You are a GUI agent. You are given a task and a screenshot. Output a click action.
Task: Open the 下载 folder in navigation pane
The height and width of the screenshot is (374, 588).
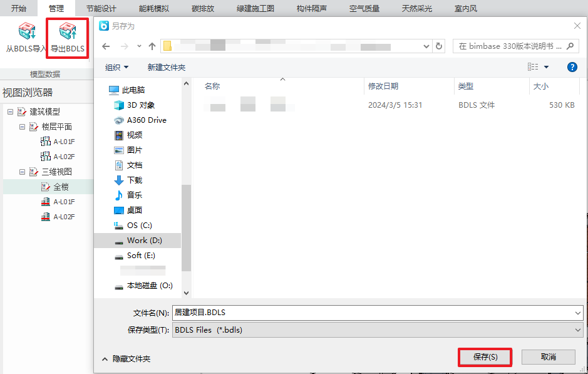(x=128, y=180)
